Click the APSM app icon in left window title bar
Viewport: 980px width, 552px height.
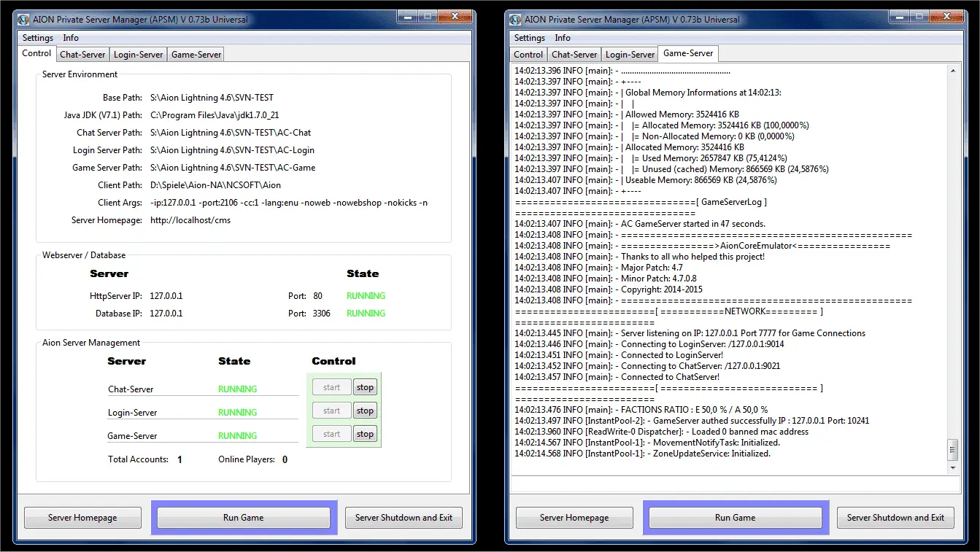[23, 20]
